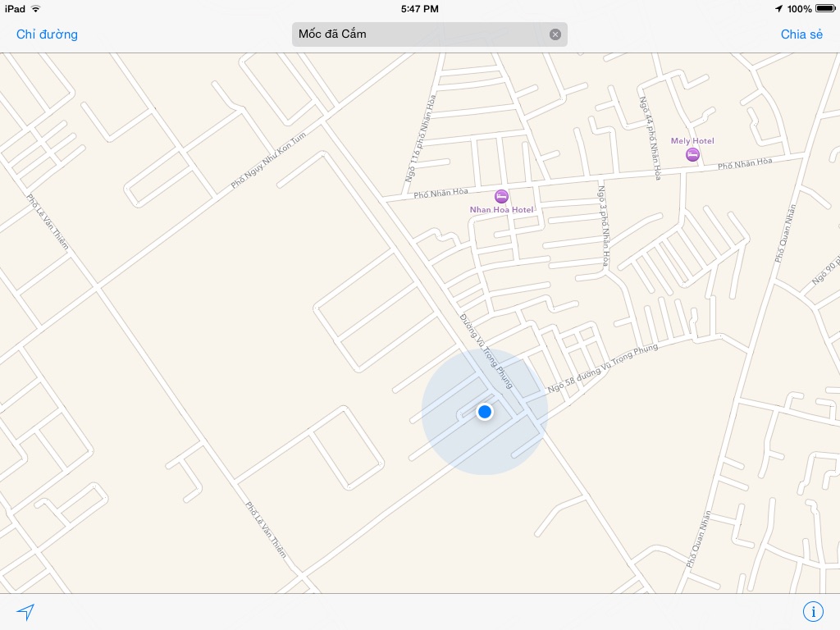The width and height of the screenshot is (840, 630).
Task: Tap the Ngõ 44 phố Nhân Hòa label
Action: pos(650,138)
